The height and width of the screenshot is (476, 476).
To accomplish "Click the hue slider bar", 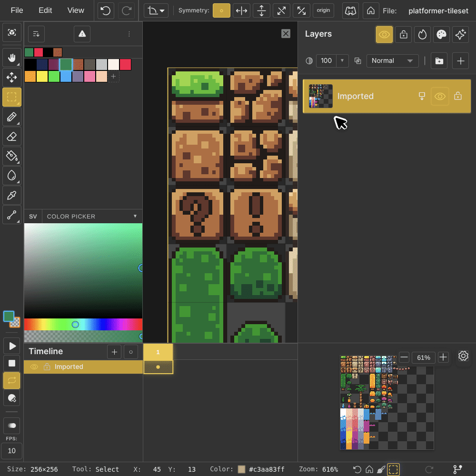I will [83, 325].
